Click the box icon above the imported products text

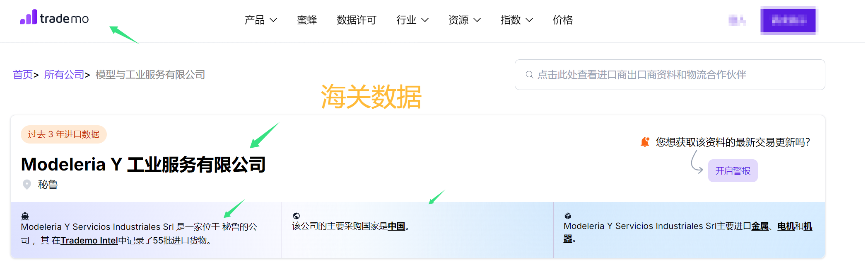[x=568, y=216]
